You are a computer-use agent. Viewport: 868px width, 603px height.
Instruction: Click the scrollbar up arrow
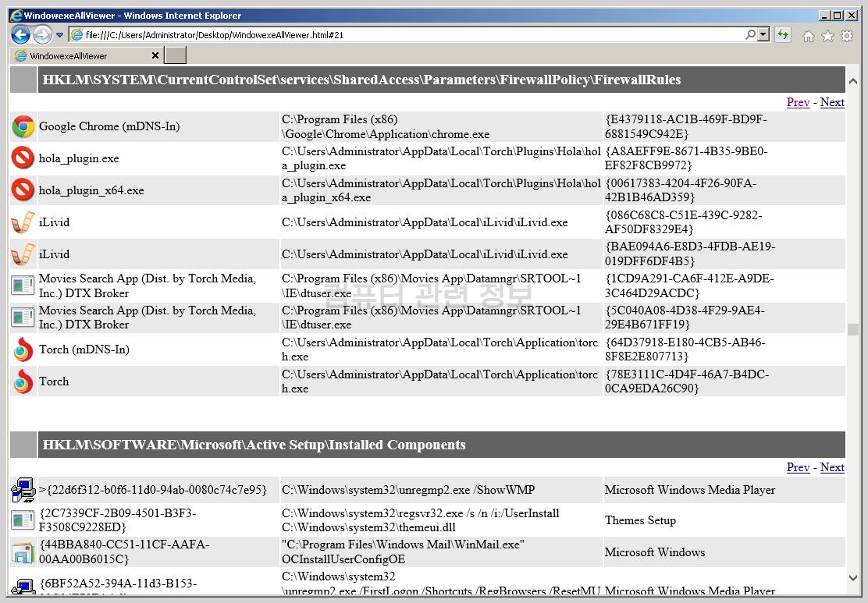[853, 81]
